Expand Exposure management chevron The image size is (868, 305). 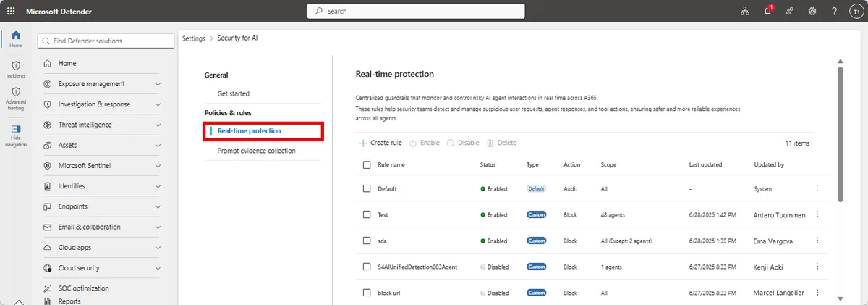158,84
